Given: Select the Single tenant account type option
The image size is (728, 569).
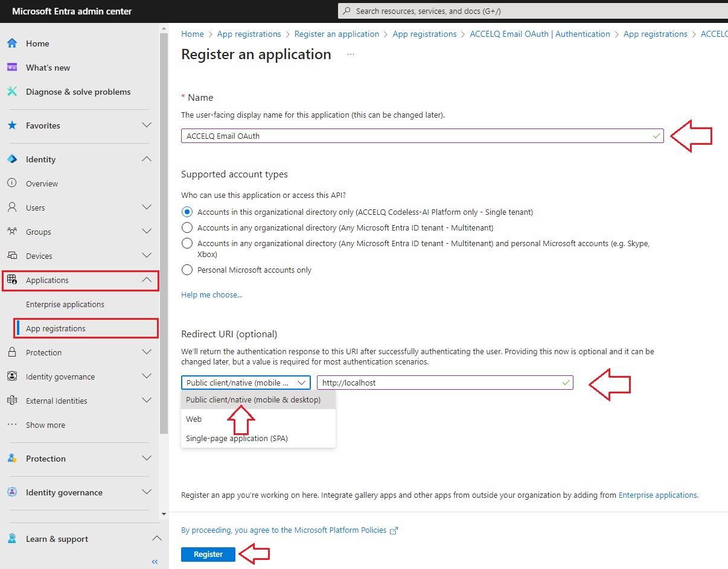Looking at the screenshot, I should click(x=187, y=211).
